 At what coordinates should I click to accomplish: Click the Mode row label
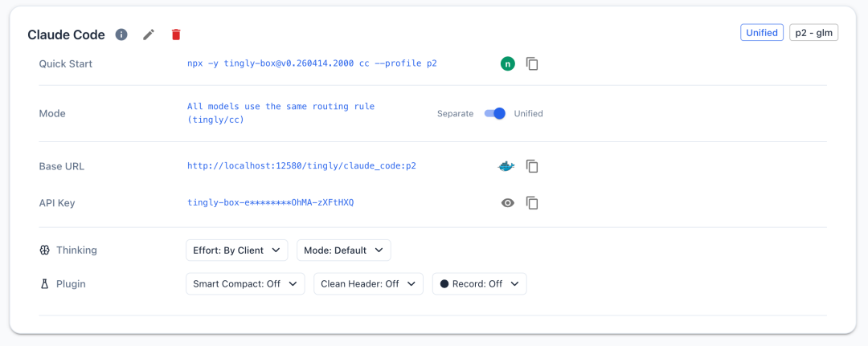click(x=52, y=113)
